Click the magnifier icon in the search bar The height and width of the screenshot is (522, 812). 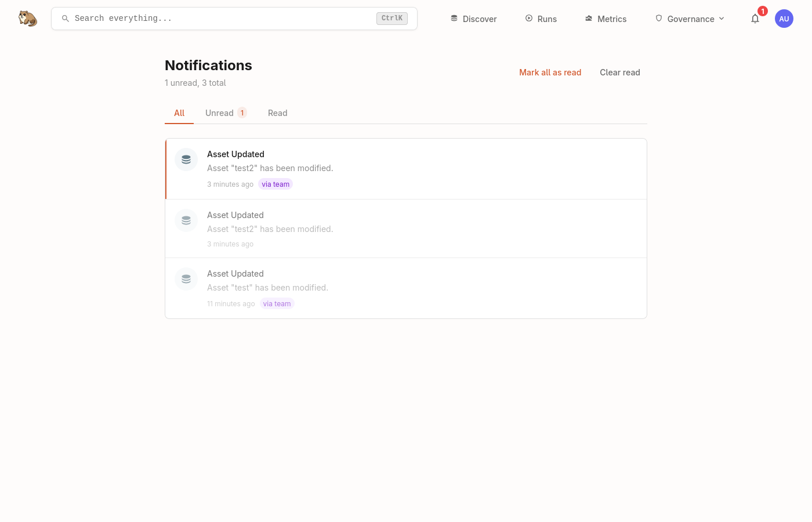click(66, 18)
